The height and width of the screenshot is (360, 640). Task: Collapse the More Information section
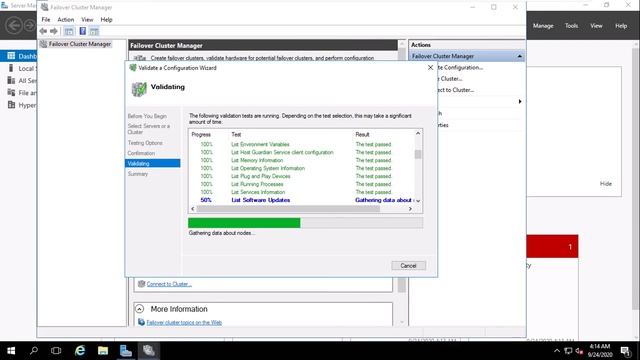pos(140,309)
